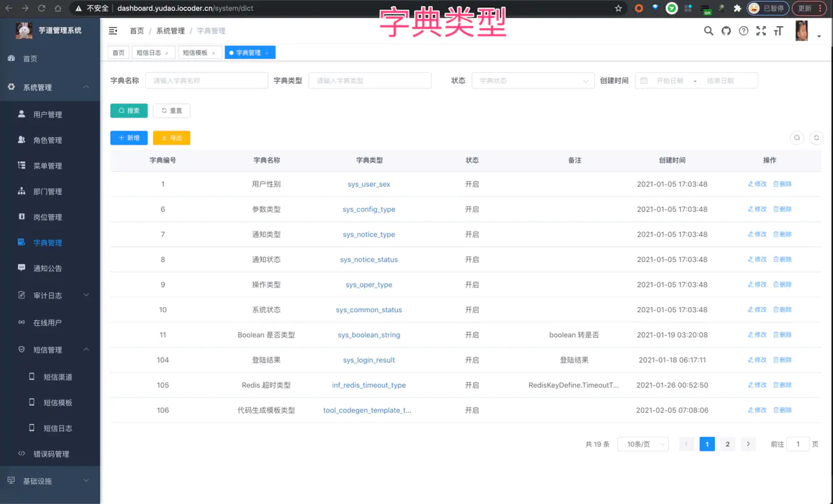Open 角色管理 in the sidebar
This screenshot has width=833, height=504.
50,140
